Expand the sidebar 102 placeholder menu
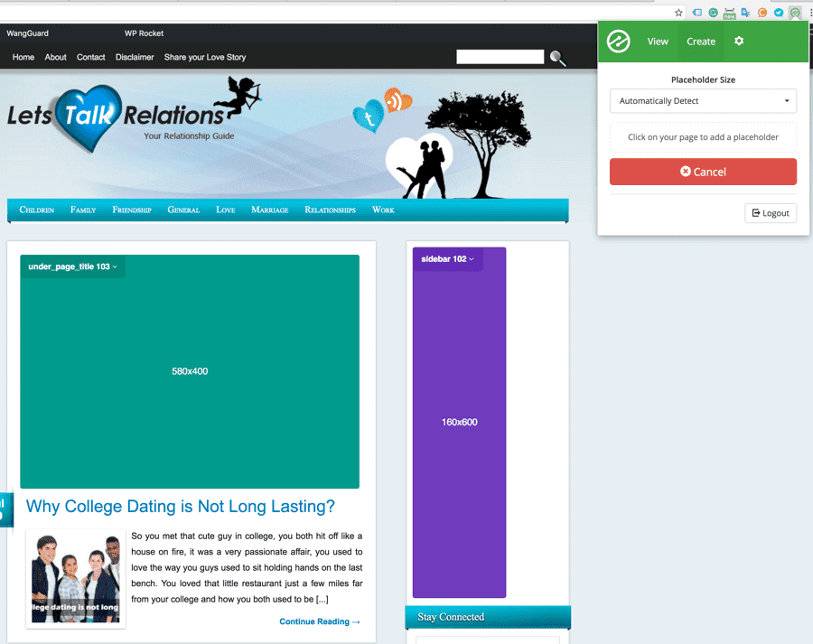Screen dimensions: 813x644 tap(447, 259)
